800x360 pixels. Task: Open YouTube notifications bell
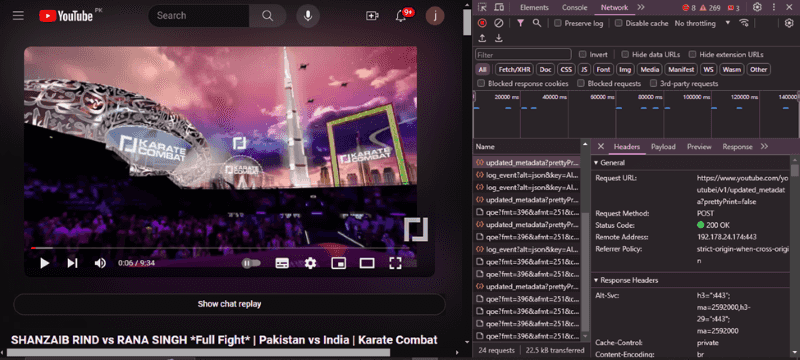(x=401, y=16)
